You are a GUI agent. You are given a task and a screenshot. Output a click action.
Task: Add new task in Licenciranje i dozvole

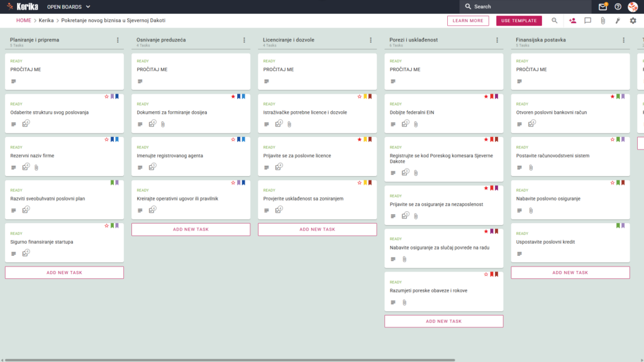(317, 229)
